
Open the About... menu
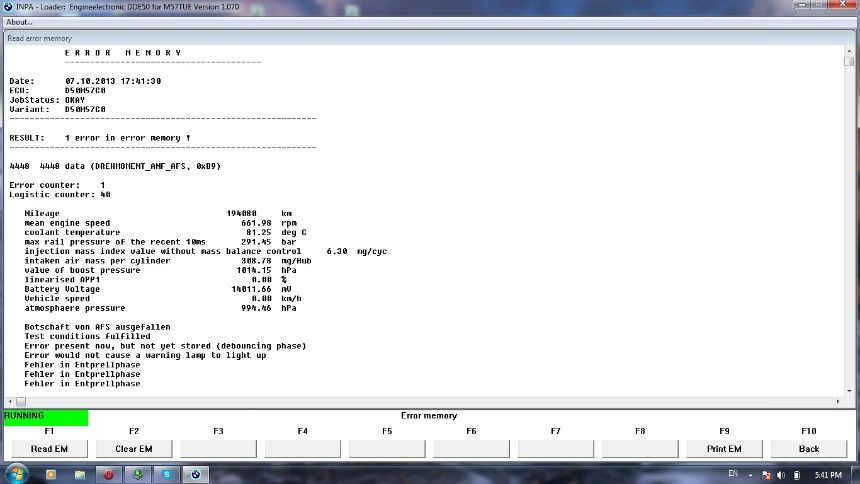coord(19,22)
